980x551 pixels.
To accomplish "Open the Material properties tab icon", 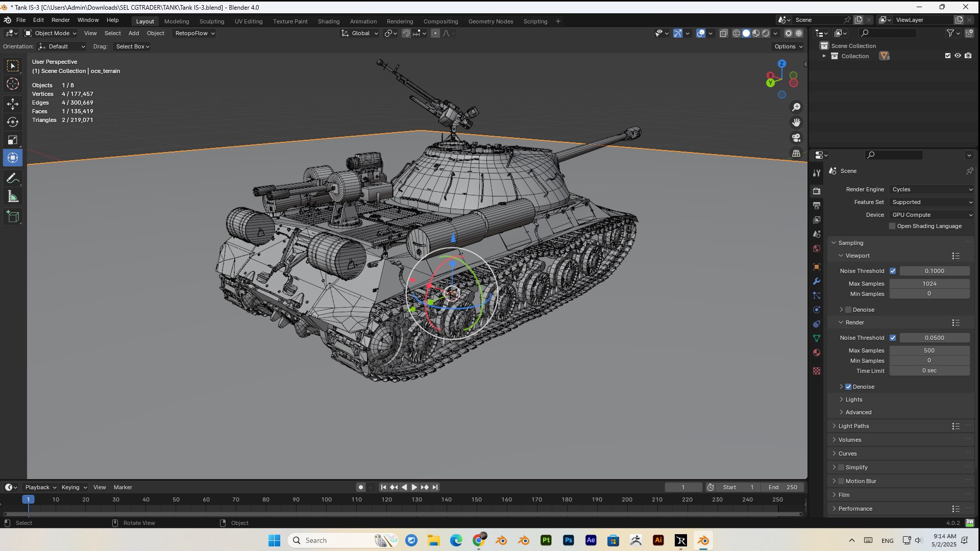I will 817,353.
